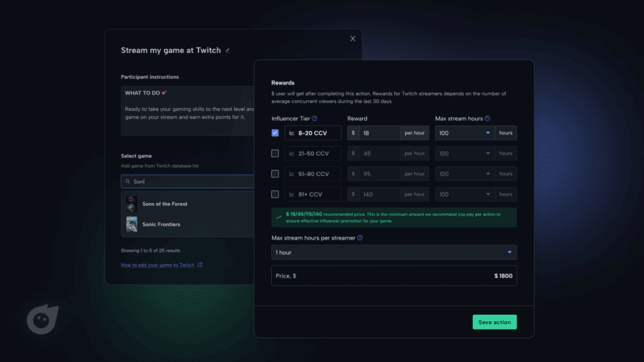Click the chart icon in 8-20 CCV tier

pyautogui.click(x=292, y=133)
